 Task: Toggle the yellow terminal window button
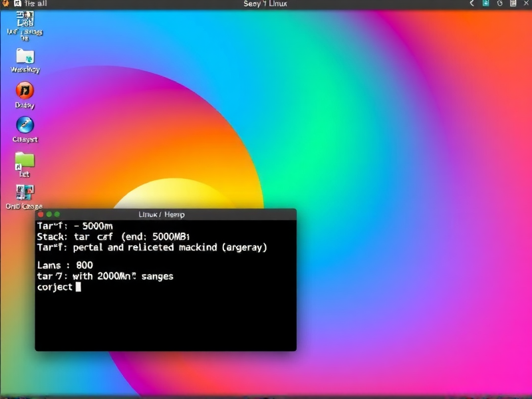pyautogui.click(x=49, y=214)
